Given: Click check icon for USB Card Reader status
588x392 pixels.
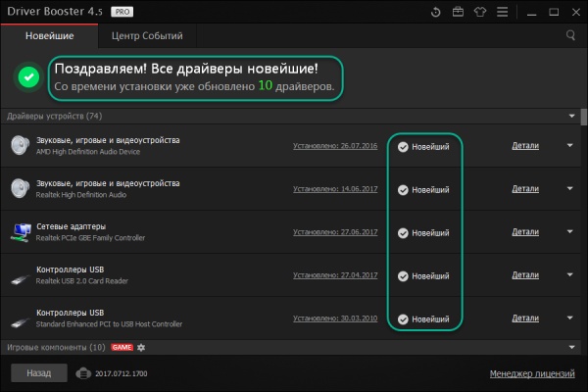Looking at the screenshot, I should pyautogui.click(x=403, y=276).
